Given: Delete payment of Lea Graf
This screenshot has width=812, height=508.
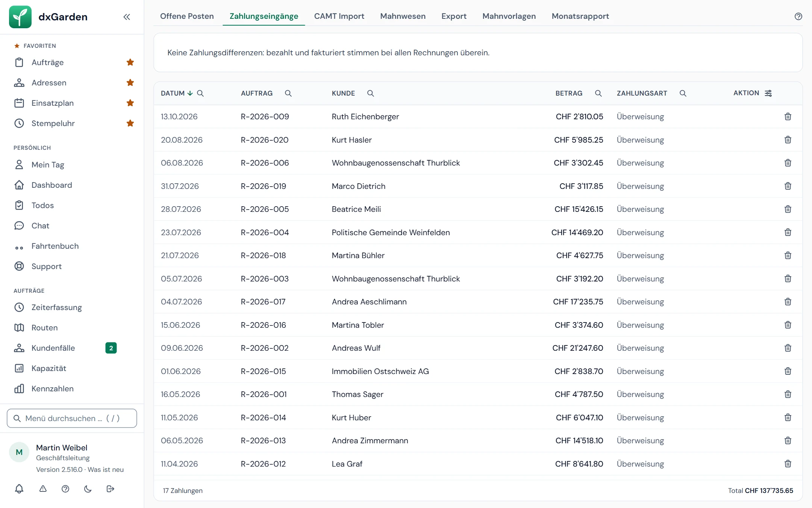Looking at the screenshot, I should click(788, 464).
